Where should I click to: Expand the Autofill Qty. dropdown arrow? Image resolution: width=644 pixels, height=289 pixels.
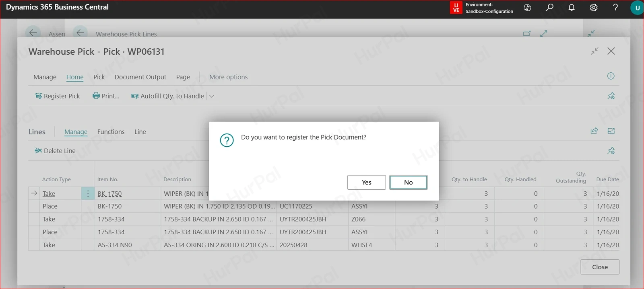coord(212,96)
